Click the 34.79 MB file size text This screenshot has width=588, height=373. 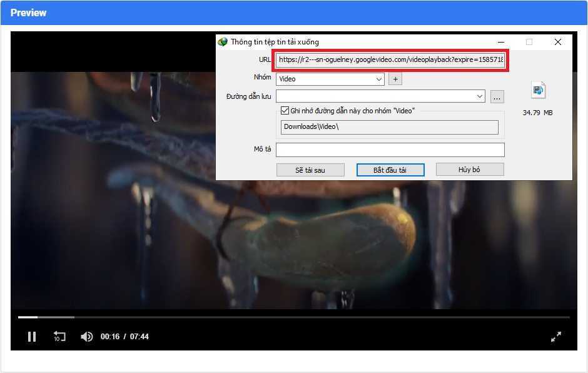538,113
